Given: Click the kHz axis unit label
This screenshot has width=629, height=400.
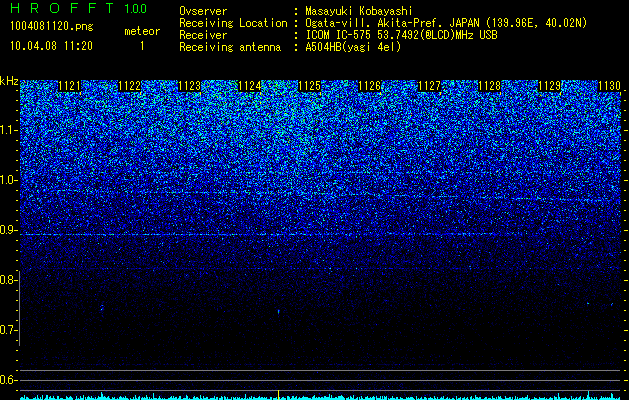Looking at the screenshot, I should click(9, 81).
